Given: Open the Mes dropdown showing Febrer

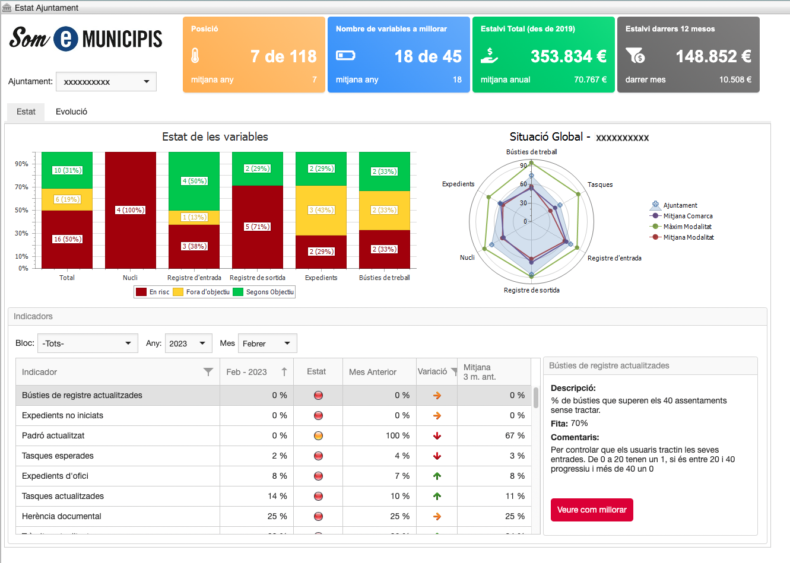Looking at the screenshot, I should coord(268,343).
